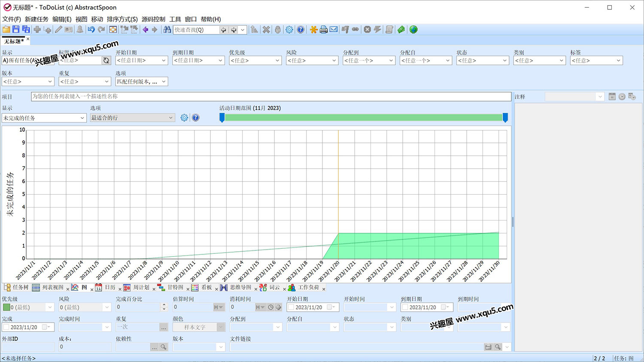Open graph settings via gear beside 选项
This screenshot has width=644, height=362.
pos(184,118)
